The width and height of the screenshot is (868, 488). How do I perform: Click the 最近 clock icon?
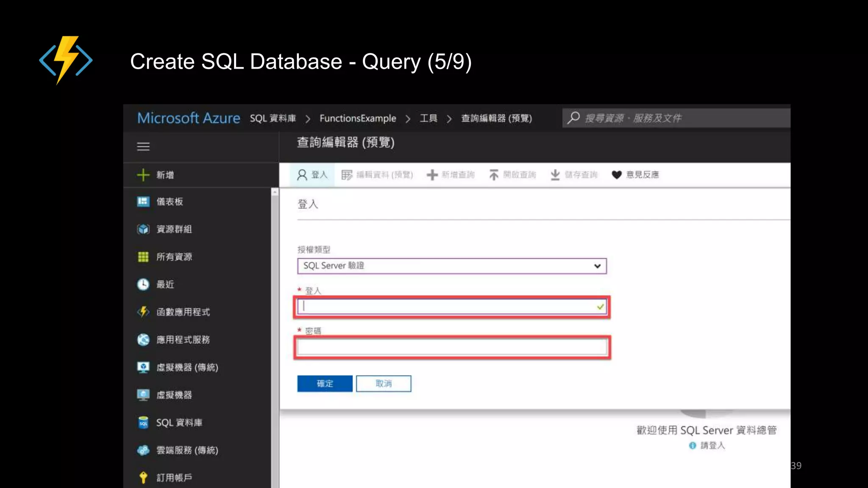143,284
